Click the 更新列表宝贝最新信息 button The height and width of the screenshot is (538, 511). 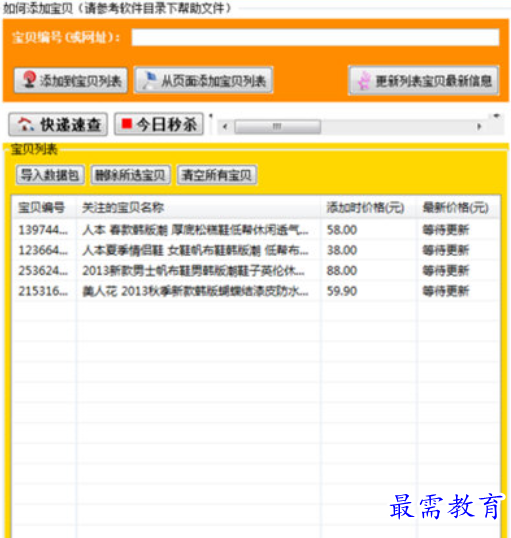[x=424, y=81]
